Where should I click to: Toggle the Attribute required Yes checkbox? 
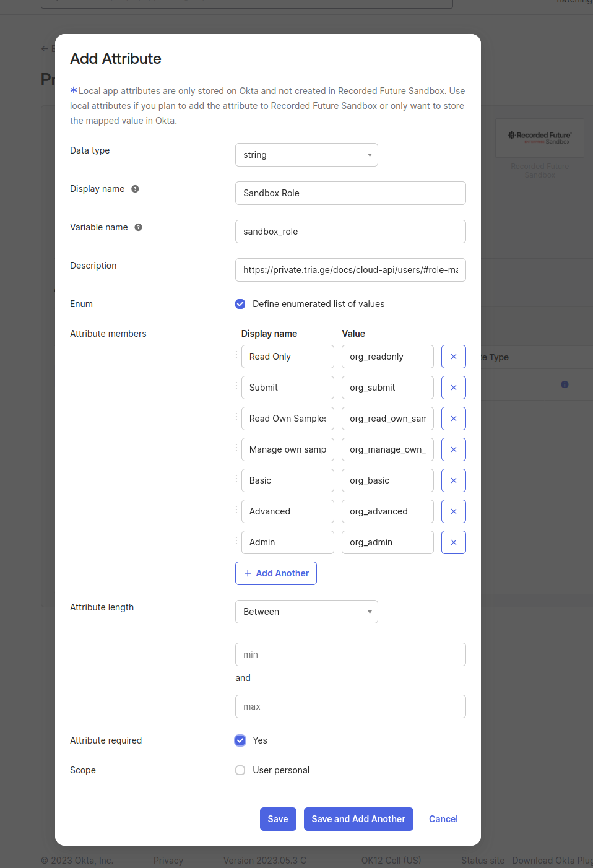click(240, 740)
